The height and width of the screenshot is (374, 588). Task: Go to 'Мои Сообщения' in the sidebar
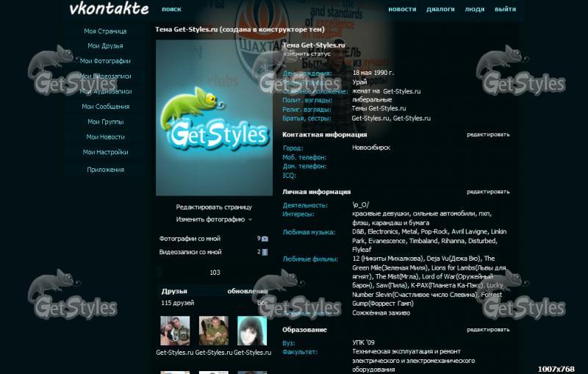tap(105, 107)
